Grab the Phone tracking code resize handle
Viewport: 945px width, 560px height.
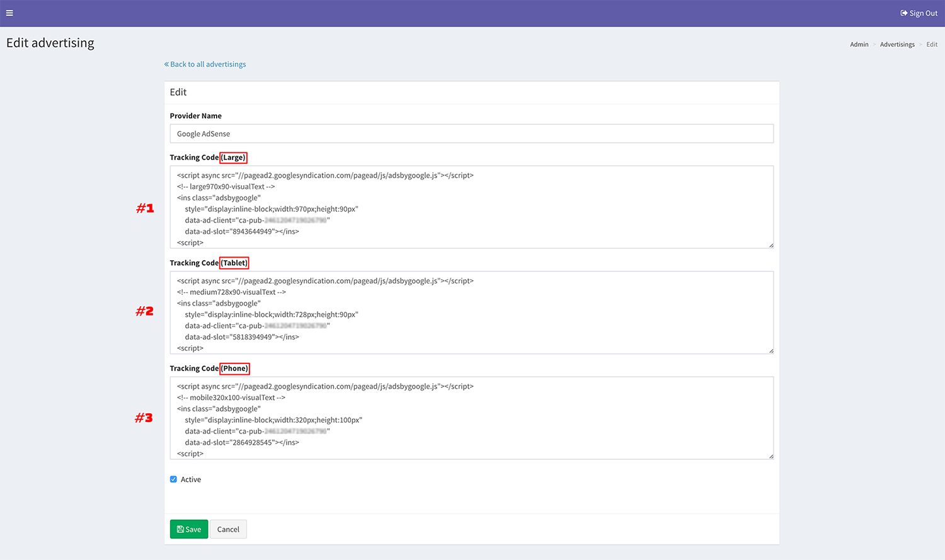[x=770, y=456]
